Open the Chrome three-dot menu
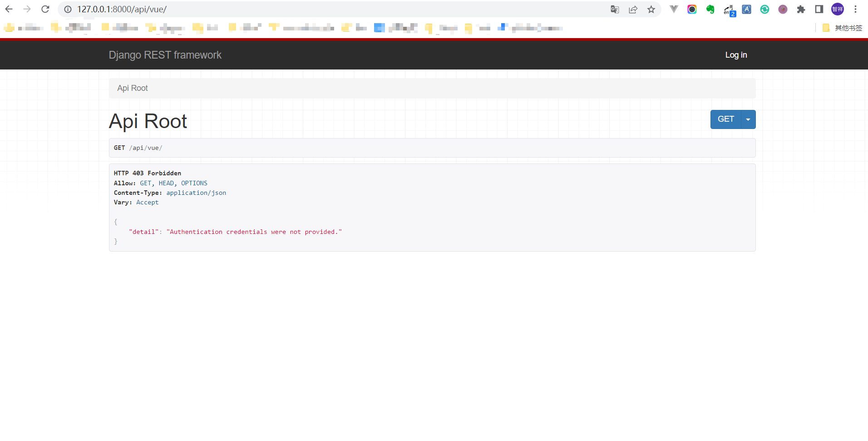This screenshot has height=441, width=868. pos(855,9)
